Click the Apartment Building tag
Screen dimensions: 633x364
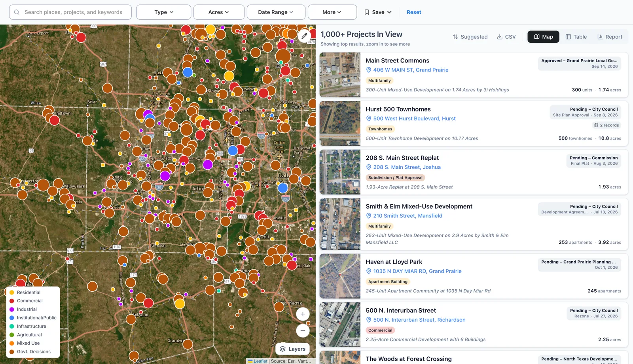[388, 282]
